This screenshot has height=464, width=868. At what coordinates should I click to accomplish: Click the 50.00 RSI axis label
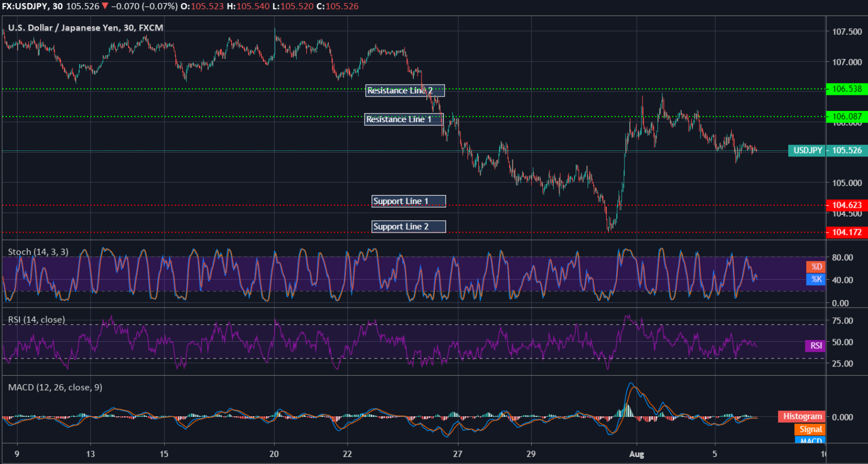843,342
